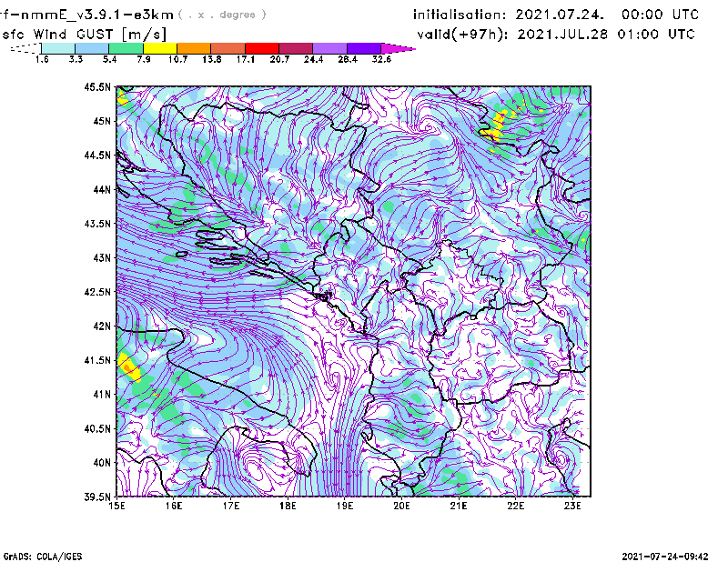Image resolution: width=728 pixels, height=562 pixels.
Task: Click the dashed white arrow at colorbar start
Action: click(x=25, y=48)
